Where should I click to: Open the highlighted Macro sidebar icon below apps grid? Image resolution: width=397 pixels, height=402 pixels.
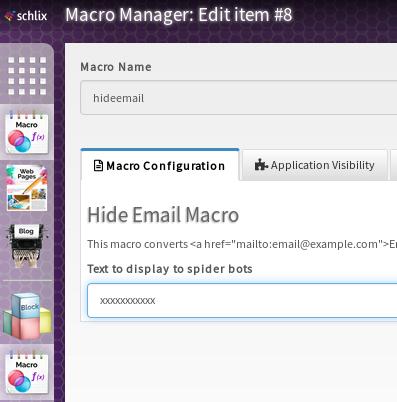(x=27, y=132)
